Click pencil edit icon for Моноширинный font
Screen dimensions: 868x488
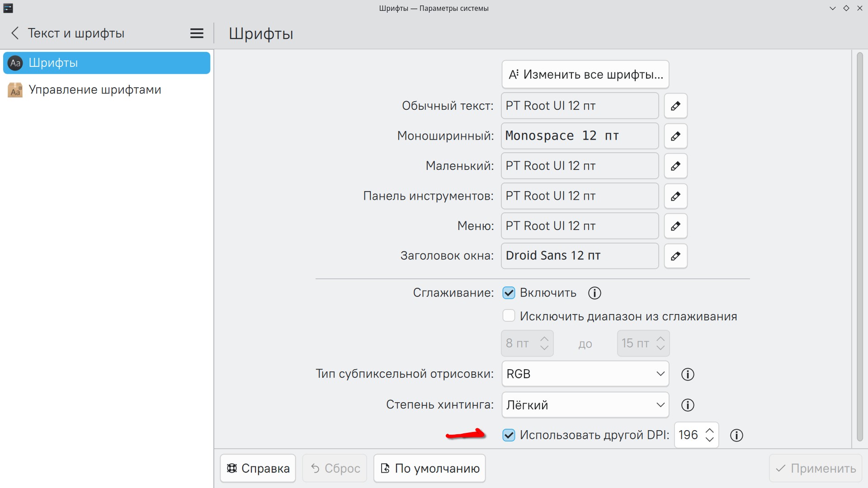[x=675, y=136]
